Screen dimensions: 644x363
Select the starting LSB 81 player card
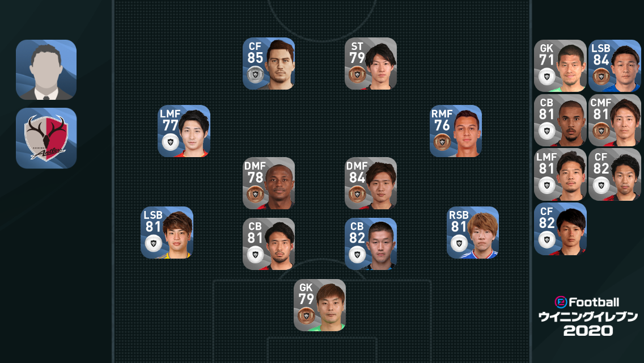[x=167, y=233]
